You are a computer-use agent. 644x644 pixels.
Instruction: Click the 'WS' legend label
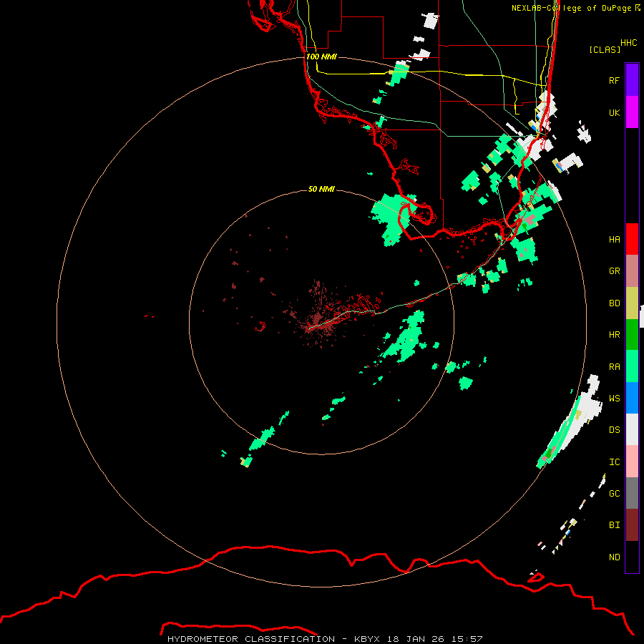(x=615, y=399)
